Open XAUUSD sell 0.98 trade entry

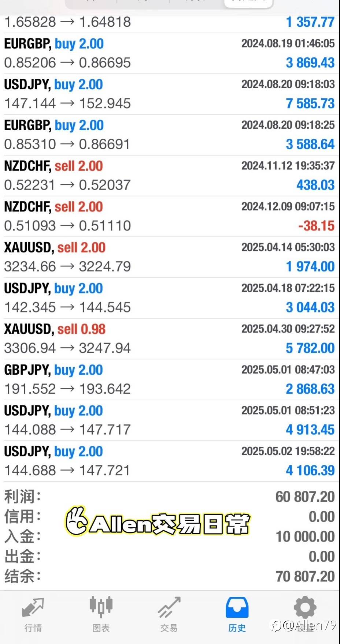pos(169,338)
